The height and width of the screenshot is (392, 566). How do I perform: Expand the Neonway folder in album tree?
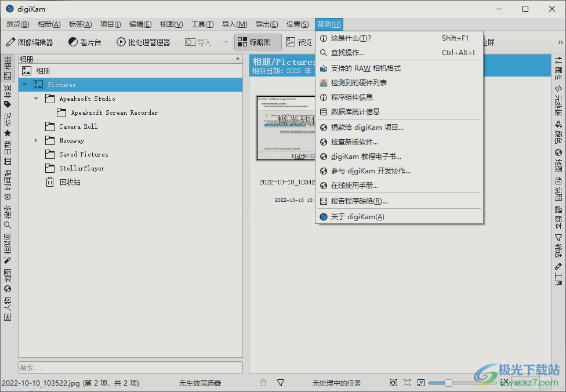tap(36, 140)
